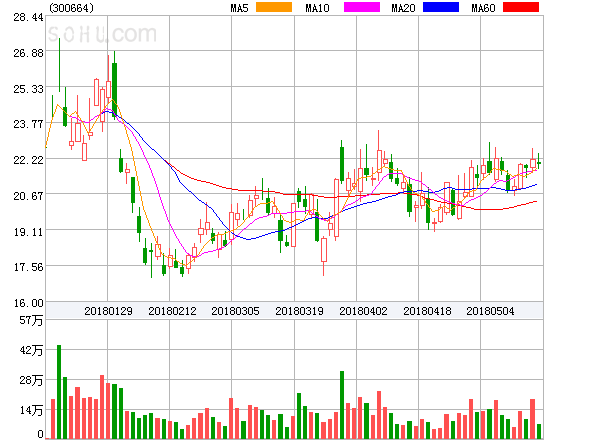Click the stock code (300664) label
This screenshot has height=440, width=600.
click(72, 8)
